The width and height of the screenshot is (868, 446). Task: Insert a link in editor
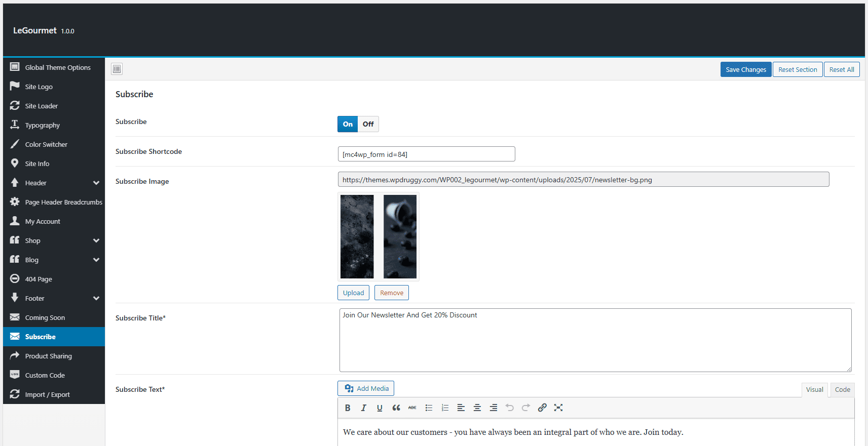pyautogui.click(x=542, y=408)
